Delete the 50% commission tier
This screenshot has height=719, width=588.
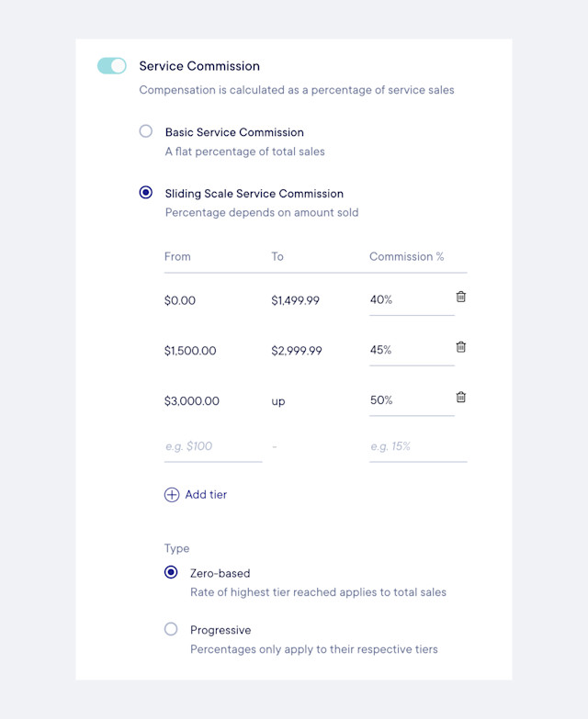point(461,397)
